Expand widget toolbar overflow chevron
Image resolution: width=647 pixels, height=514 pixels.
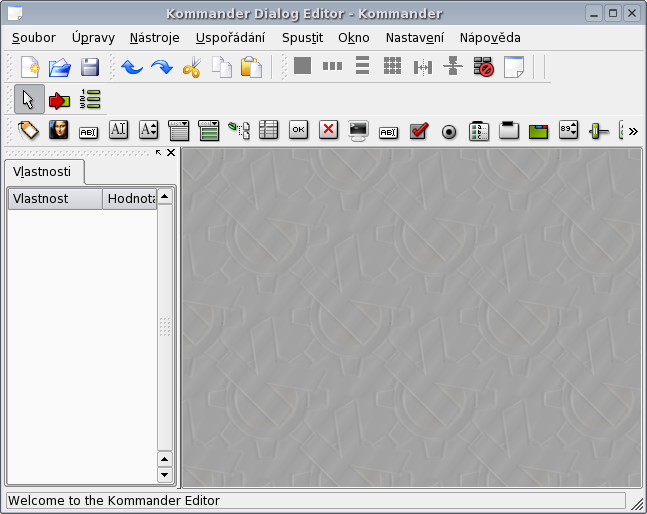coord(633,132)
